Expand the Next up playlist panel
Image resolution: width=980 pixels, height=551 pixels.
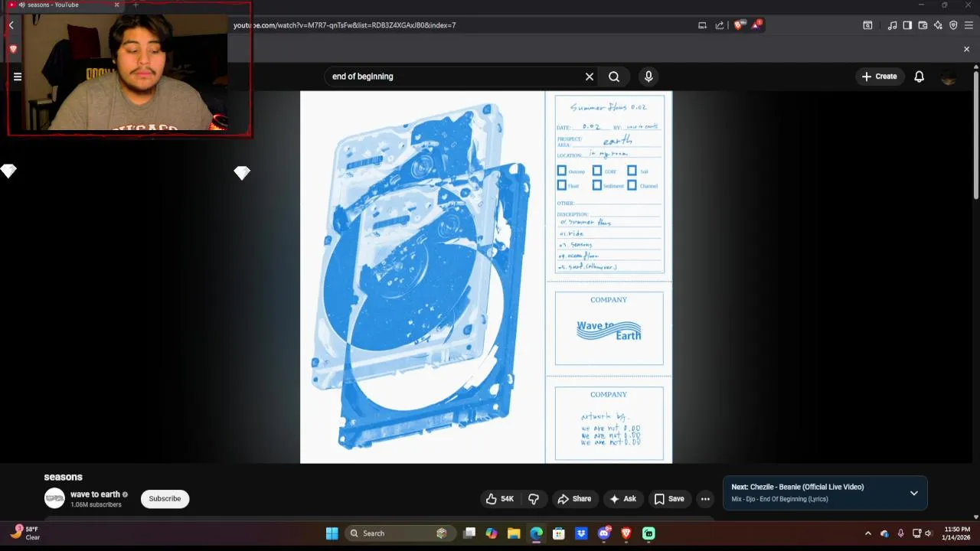point(913,493)
